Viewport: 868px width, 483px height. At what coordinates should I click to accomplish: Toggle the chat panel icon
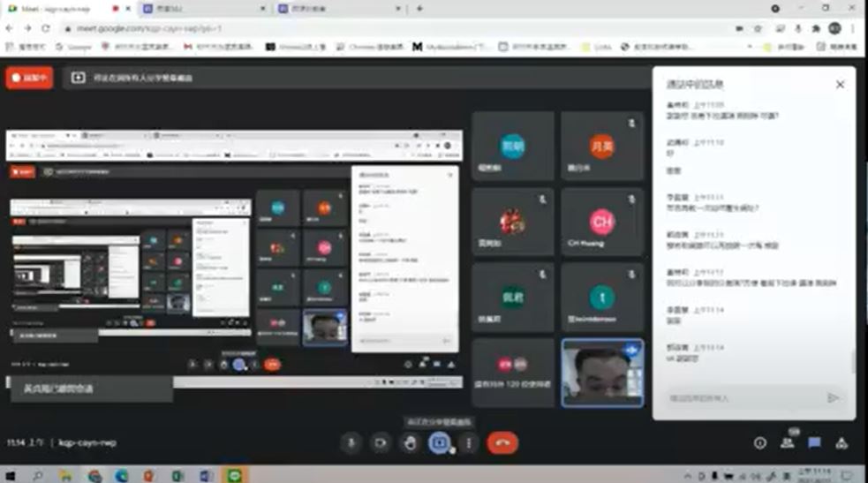point(814,443)
